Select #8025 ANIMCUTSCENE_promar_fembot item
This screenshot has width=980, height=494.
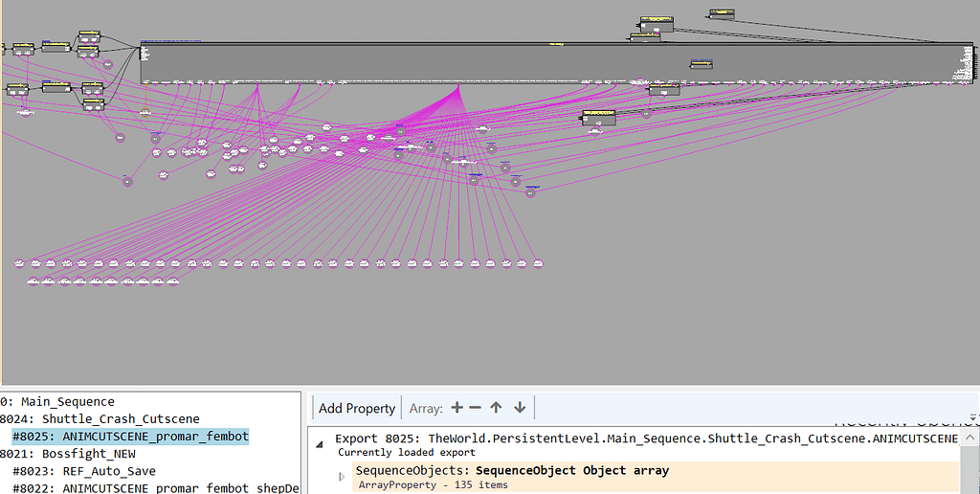[130, 437]
